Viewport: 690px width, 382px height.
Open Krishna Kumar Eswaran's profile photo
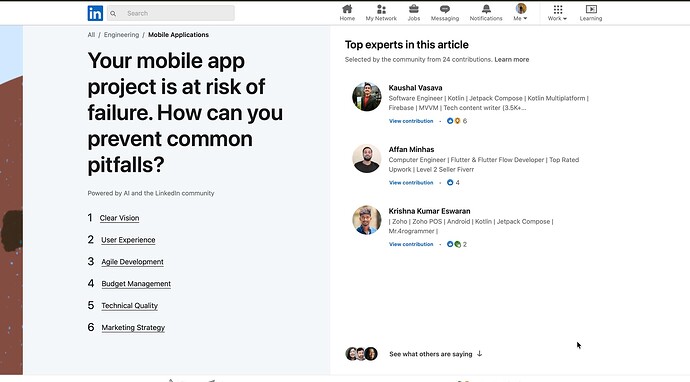[x=367, y=220]
